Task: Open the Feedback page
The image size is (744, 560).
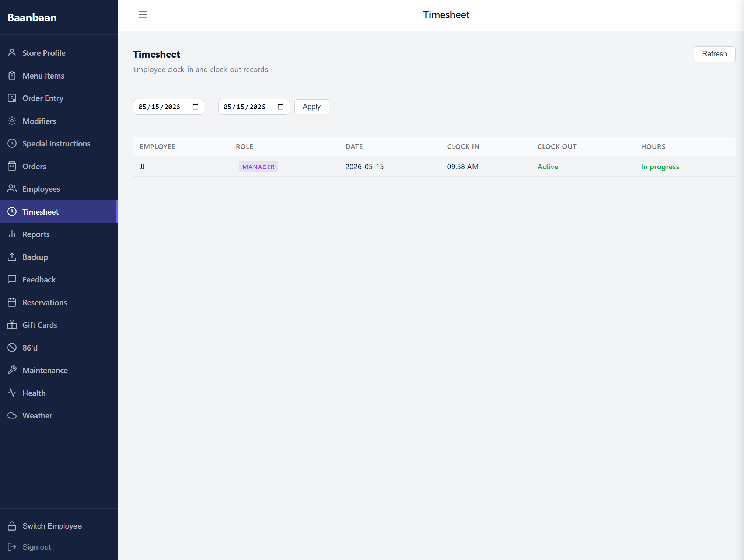Action: [x=59, y=279]
